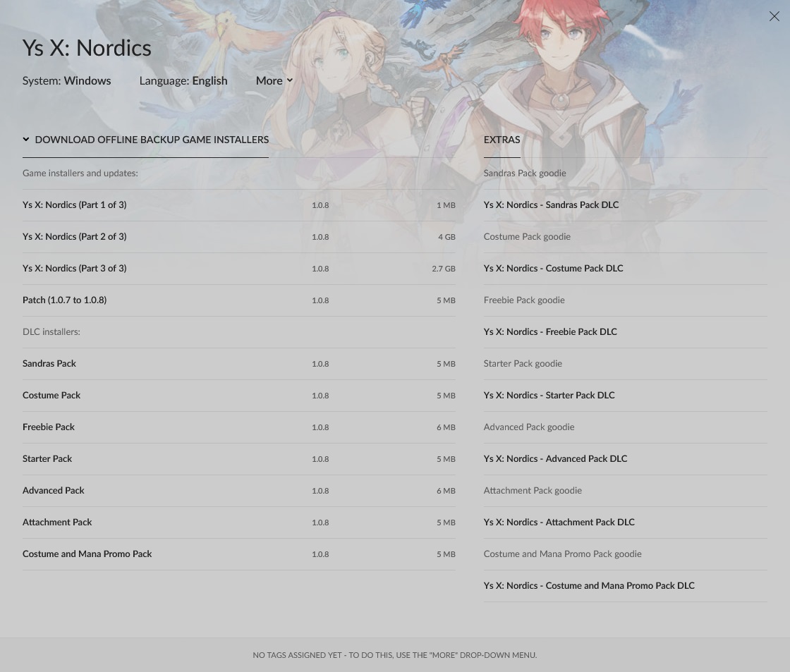Viewport: 790px width, 672px height.
Task: Select the EXTRAS tab heading
Action: (502, 140)
